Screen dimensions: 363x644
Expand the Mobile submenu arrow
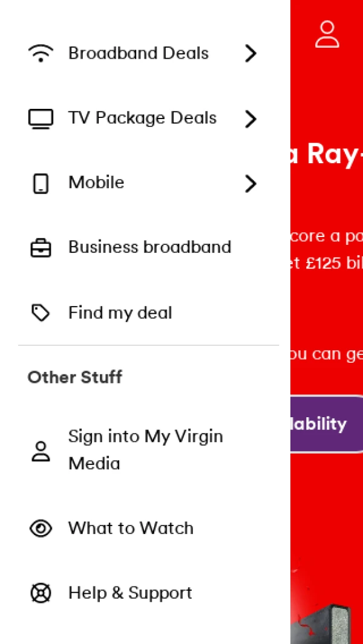[250, 183]
